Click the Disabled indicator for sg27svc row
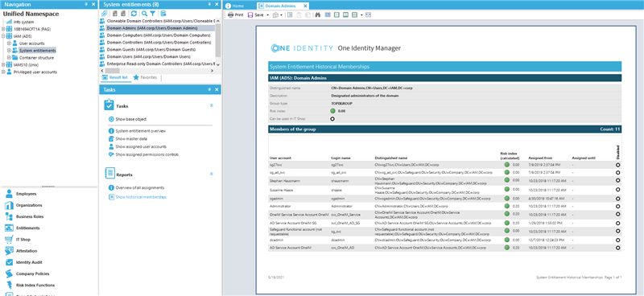Image resolution: width=644 pixels, height=296 pixels. pos(618,165)
